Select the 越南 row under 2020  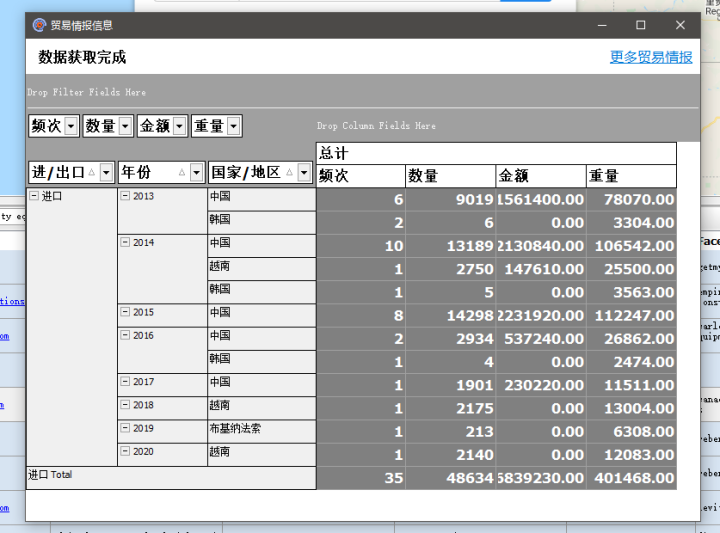262,454
